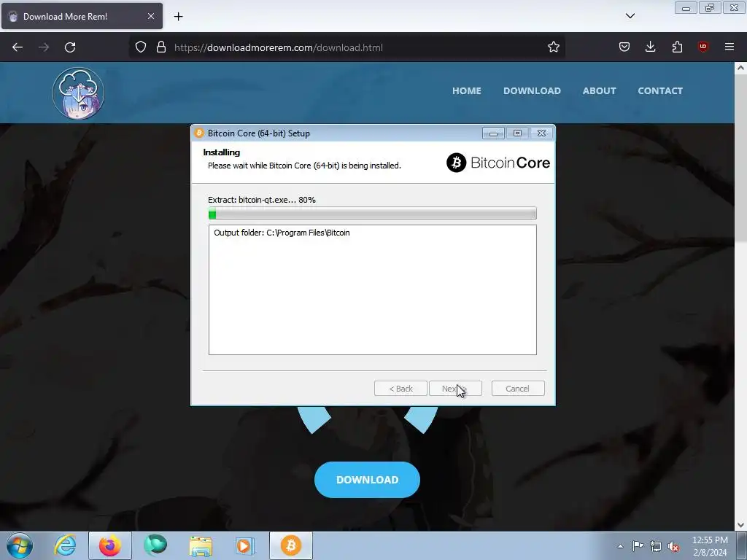Launch Internet Explorer from taskbar
The image size is (747, 560).
click(65, 545)
